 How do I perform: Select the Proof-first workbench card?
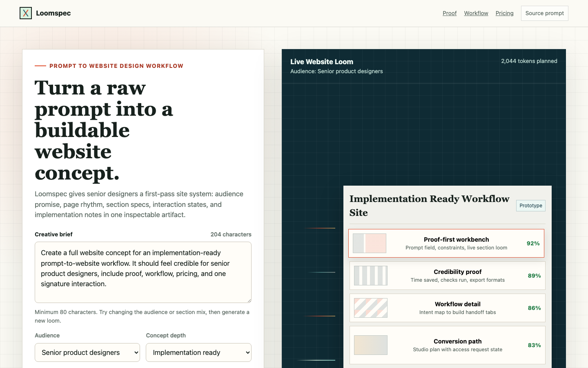446,243
